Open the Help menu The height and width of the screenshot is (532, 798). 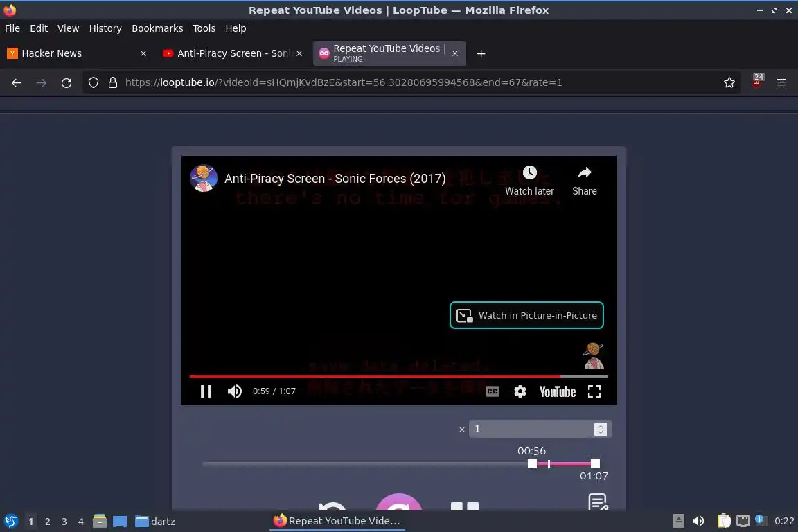tap(236, 28)
